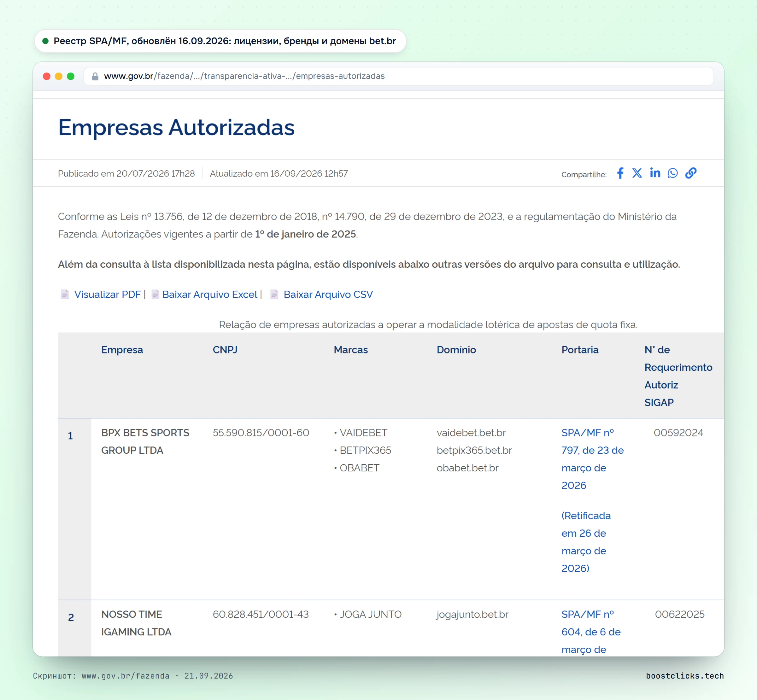This screenshot has width=757, height=700.
Task: Click the Atualizado em 16/09/2026 date
Action: point(279,173)
